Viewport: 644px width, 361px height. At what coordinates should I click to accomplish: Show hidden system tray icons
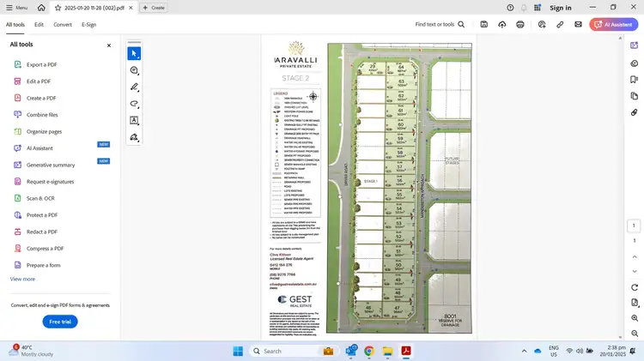(x=524, y=352)
